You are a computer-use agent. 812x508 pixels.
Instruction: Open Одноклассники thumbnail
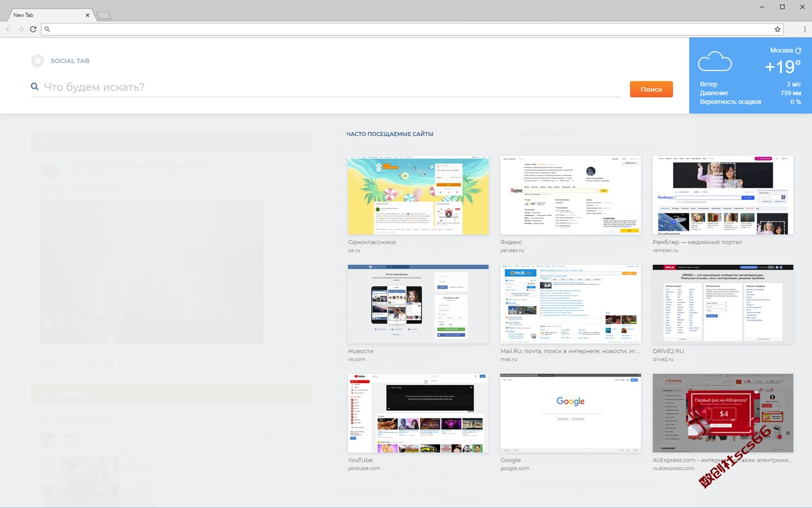418,196
